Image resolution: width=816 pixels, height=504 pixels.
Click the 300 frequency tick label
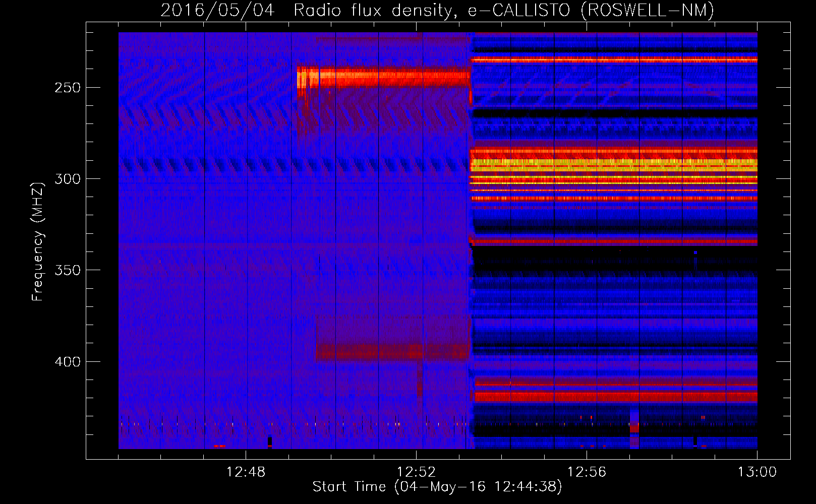click(x=68, y=179)
